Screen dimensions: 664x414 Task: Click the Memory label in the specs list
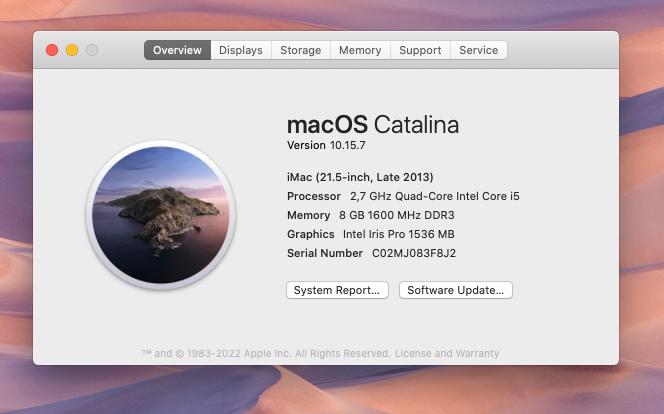309,215
